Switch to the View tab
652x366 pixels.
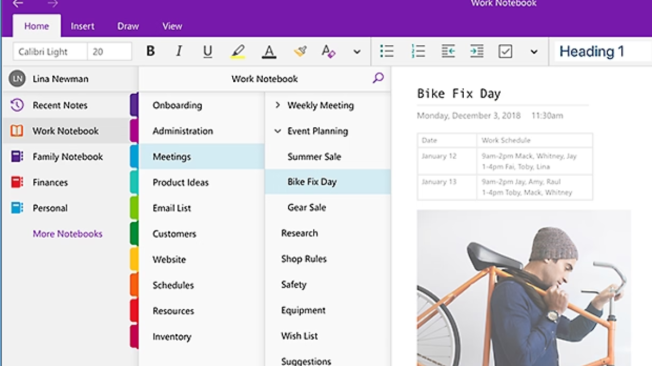[x=172, y=26]
